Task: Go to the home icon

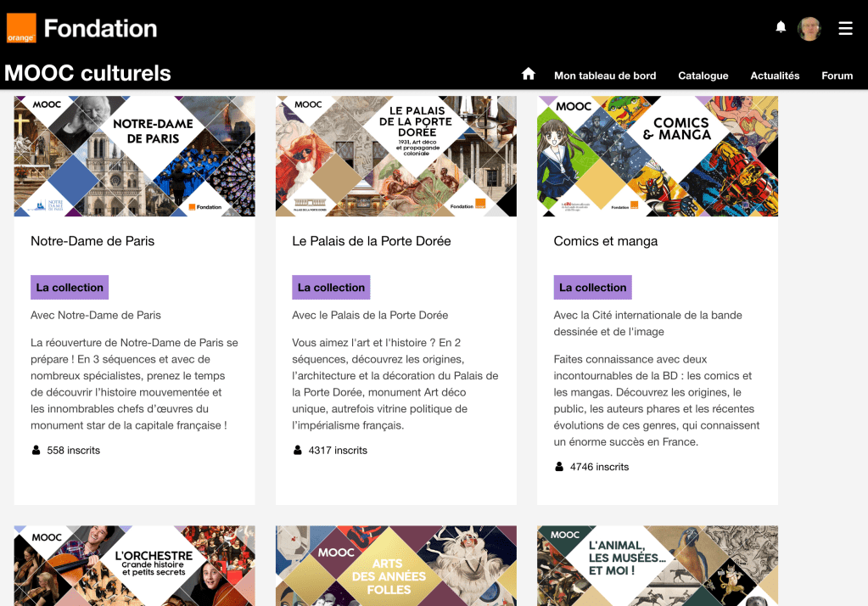Action: pyautogui.click(x=528, y=74)
